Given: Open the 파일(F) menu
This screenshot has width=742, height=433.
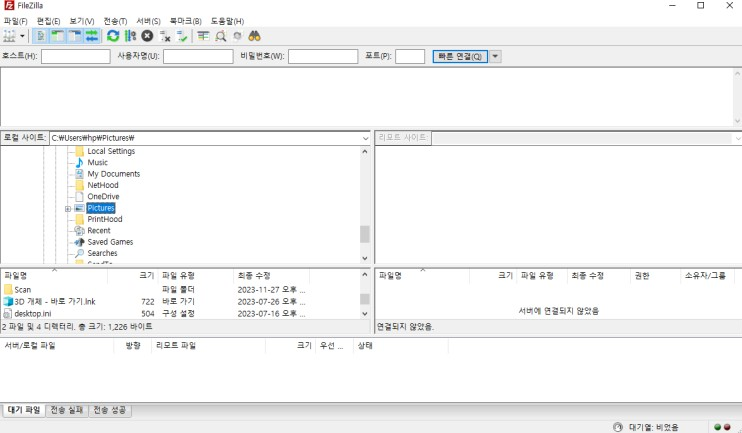Looking at the screenshot, I should tap(16, 21).
